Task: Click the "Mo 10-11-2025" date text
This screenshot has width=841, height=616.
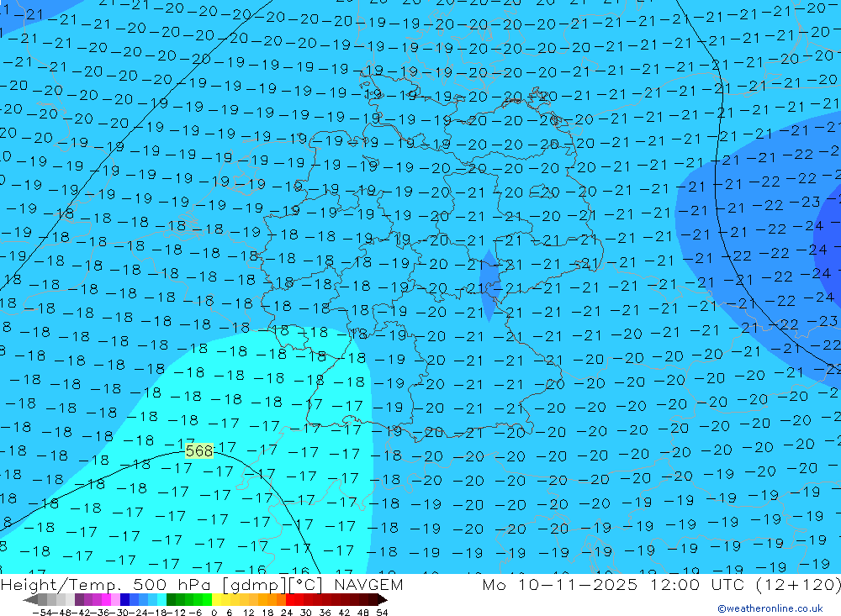Action: 560,584
